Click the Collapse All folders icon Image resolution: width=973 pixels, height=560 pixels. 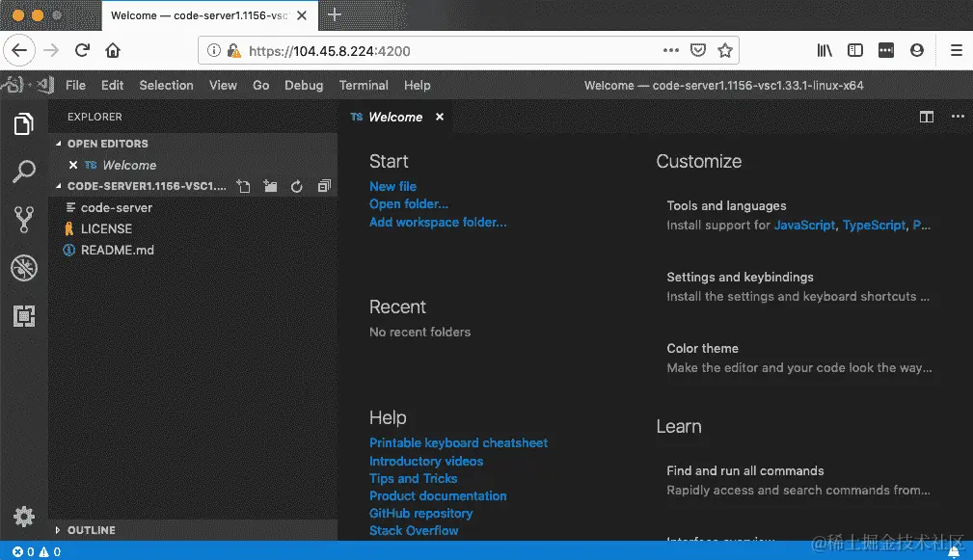pos(324,186)
